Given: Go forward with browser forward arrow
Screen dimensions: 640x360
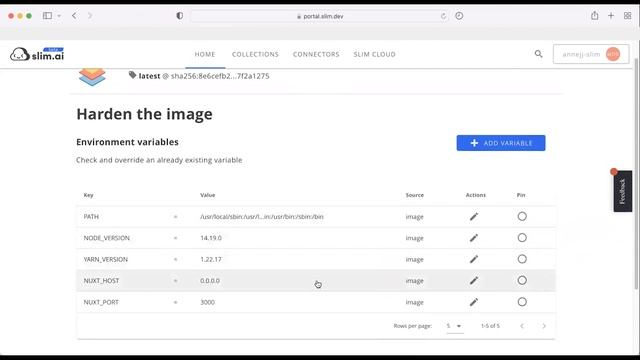Looking at the screenshot, I should [90, 16].
